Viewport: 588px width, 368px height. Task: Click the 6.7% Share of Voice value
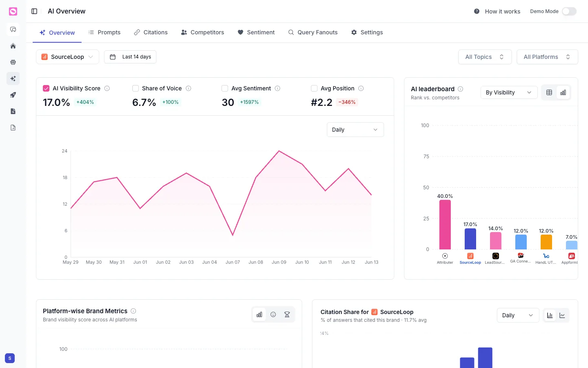[144, 102]
